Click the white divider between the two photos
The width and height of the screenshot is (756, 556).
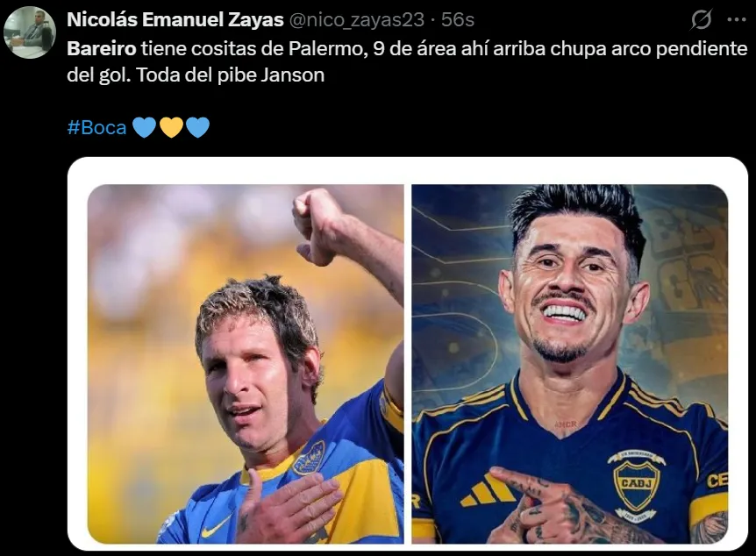(x=408, y=364)
